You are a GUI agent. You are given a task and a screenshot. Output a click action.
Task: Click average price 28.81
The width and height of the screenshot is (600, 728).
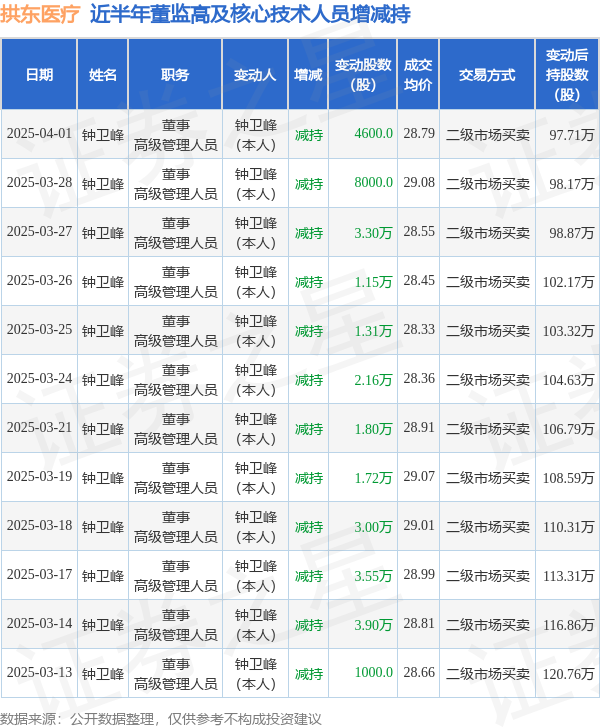pos(419,624)
